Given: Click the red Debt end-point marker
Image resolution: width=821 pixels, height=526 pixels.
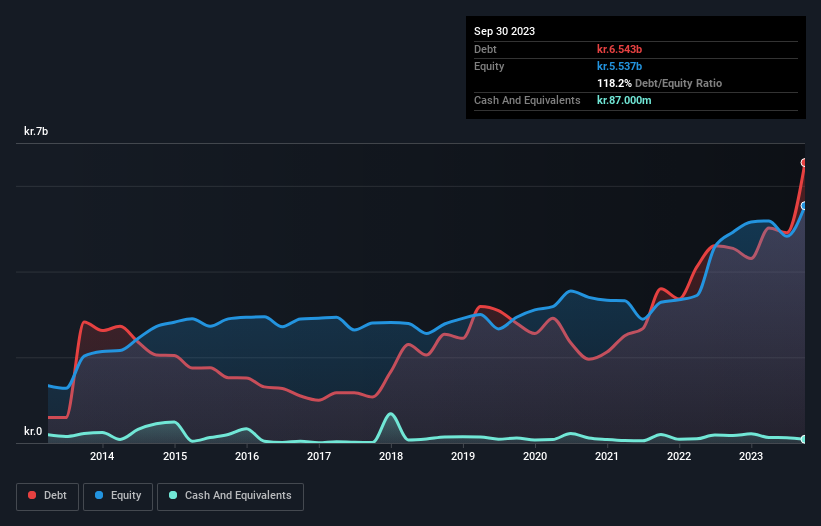Looking at the screenshot, I should pyautogui.click(x=804, y=162).
